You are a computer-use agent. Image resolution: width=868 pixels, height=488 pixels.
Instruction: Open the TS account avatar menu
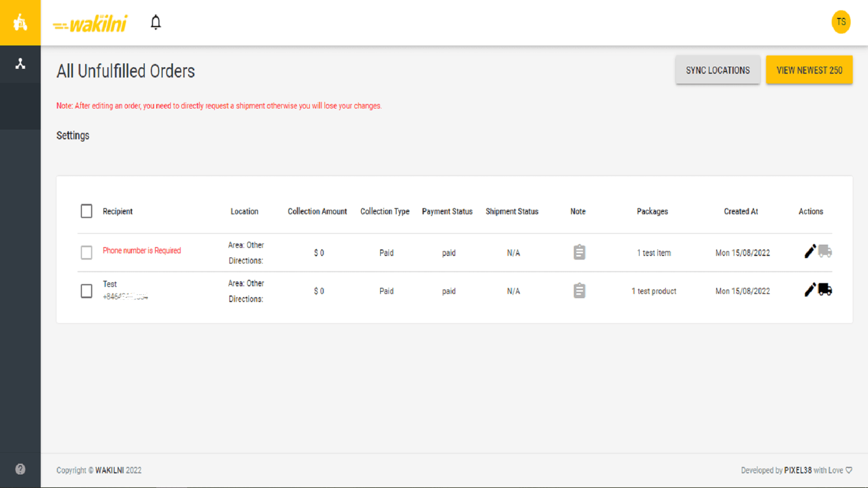841,22
